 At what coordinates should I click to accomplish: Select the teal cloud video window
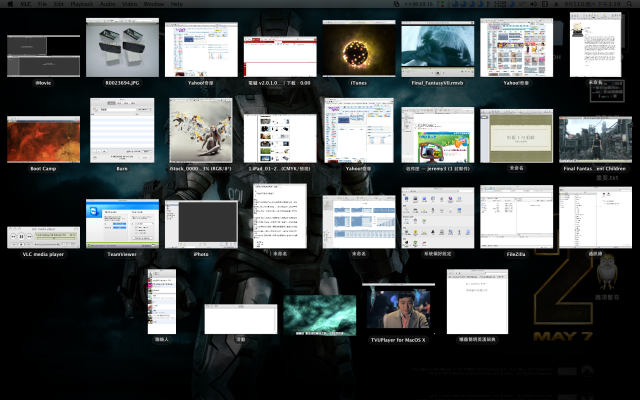pyautogui.click(x=320, y=316)
